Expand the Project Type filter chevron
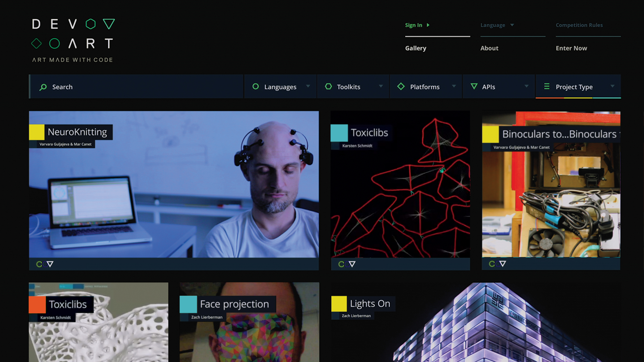The height and width of the screenshot is (362, 644). coord(613,86)
